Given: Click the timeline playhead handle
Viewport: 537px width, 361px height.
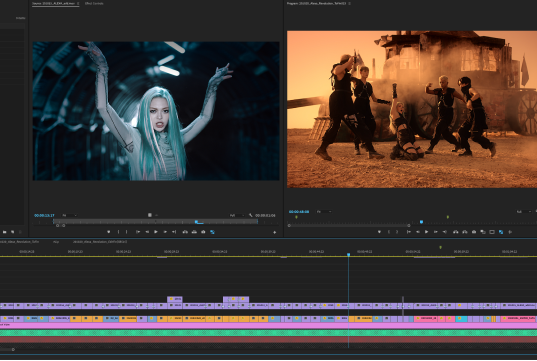Looking at the screenshot, I should (349, 254).
